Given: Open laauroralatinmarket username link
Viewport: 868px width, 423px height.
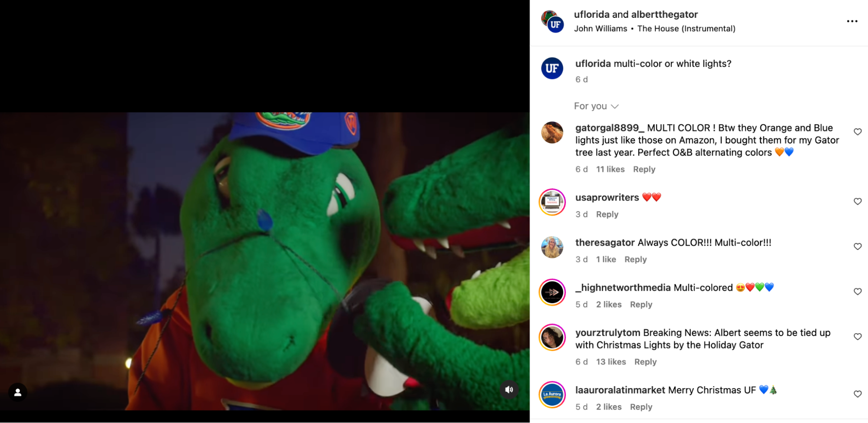Looking at the screenshot, I should click(620, 390).
